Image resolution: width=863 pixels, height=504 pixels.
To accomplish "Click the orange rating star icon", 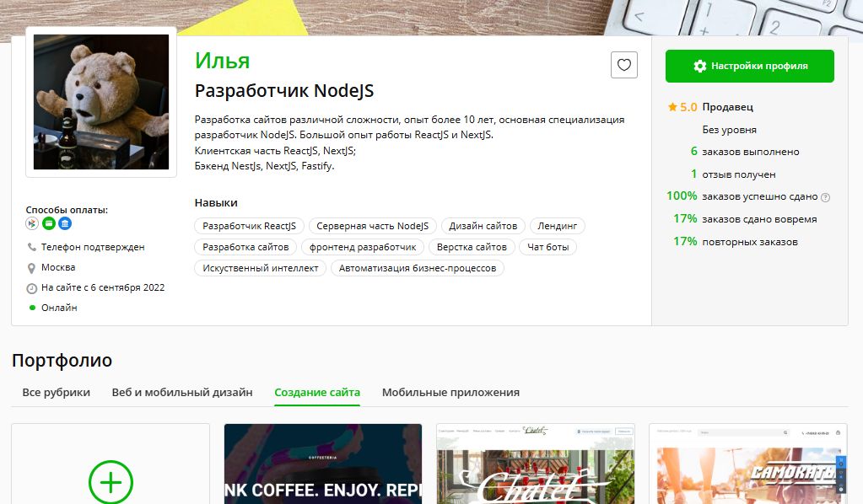I will point(672,107).
